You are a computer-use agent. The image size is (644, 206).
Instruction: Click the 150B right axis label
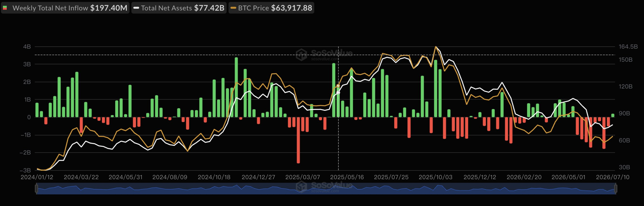pos(626,60)
